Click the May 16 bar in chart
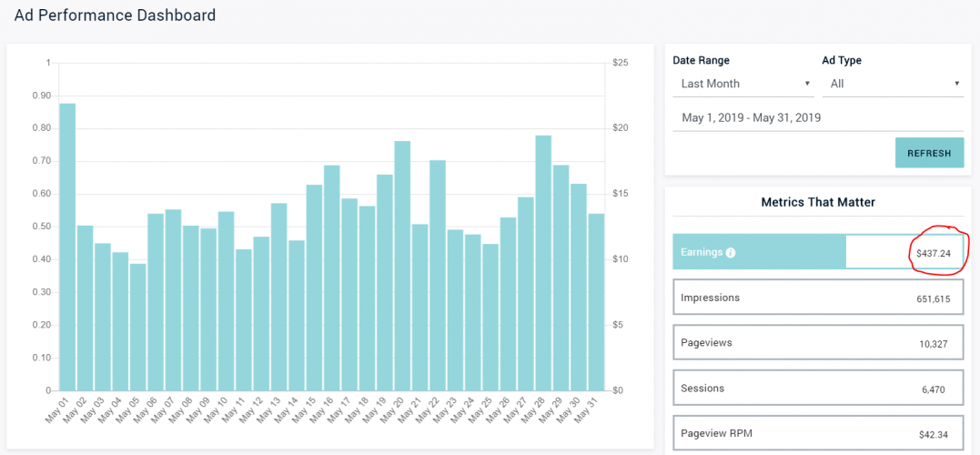Image resolution: width=980 pixels, height=455 pixels. pos(332,278)
